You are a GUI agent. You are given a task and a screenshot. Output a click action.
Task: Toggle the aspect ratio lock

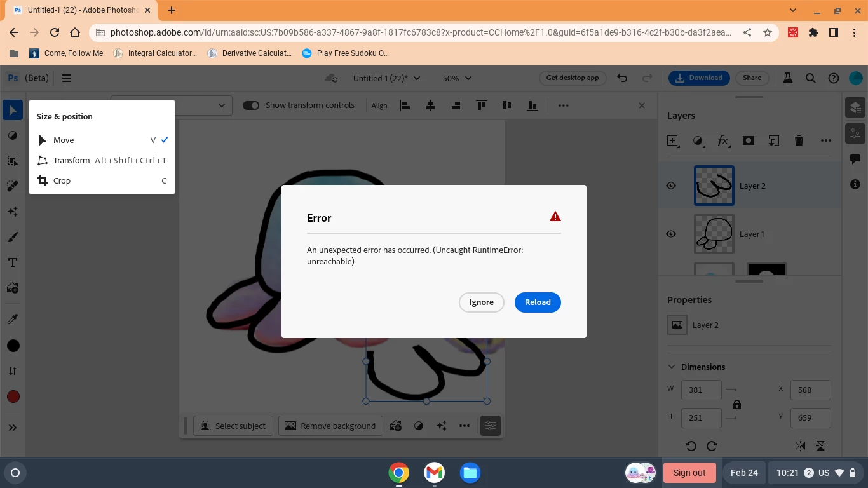737,404
